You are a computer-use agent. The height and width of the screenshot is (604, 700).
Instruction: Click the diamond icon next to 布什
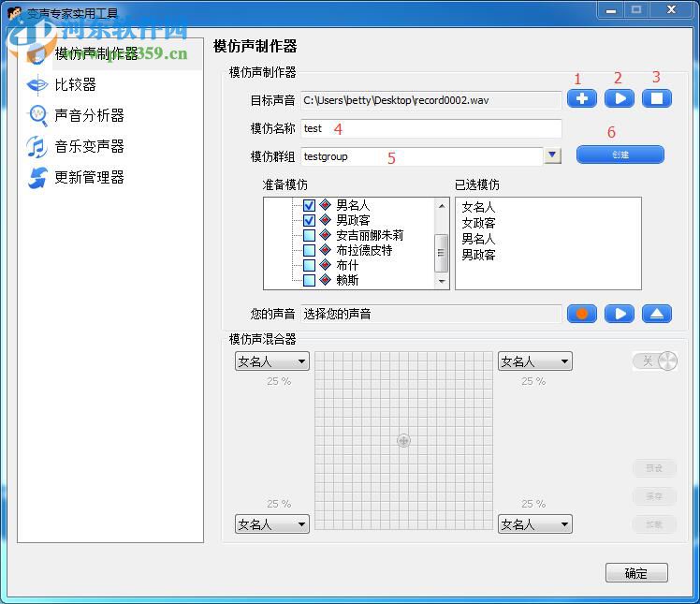point(326,265)
